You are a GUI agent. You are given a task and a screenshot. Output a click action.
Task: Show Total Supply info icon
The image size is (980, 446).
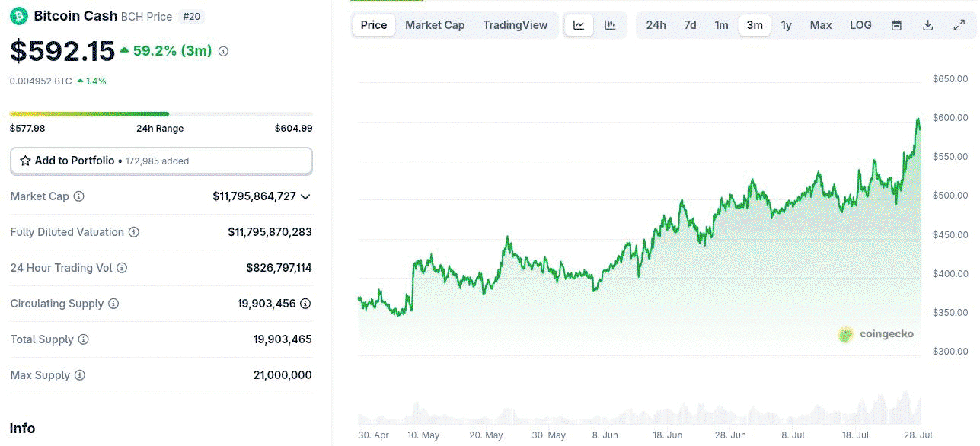(x=84, y=339)
